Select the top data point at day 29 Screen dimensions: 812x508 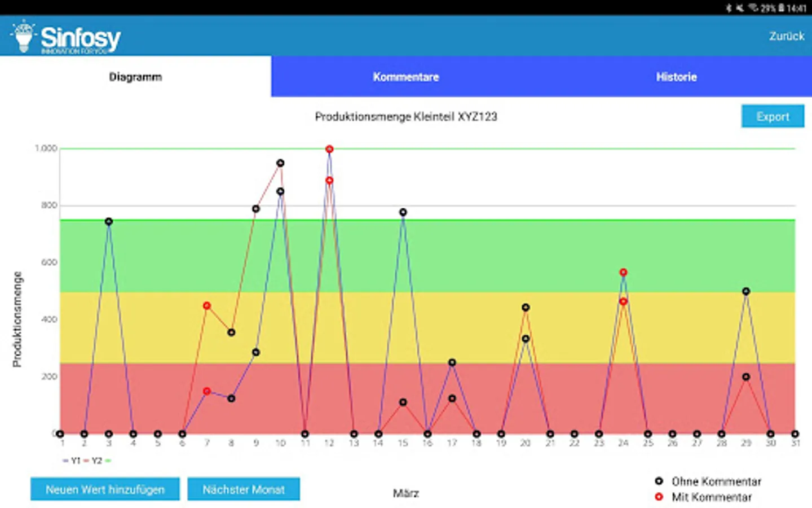pyautogui.click(x=746, y=292)
